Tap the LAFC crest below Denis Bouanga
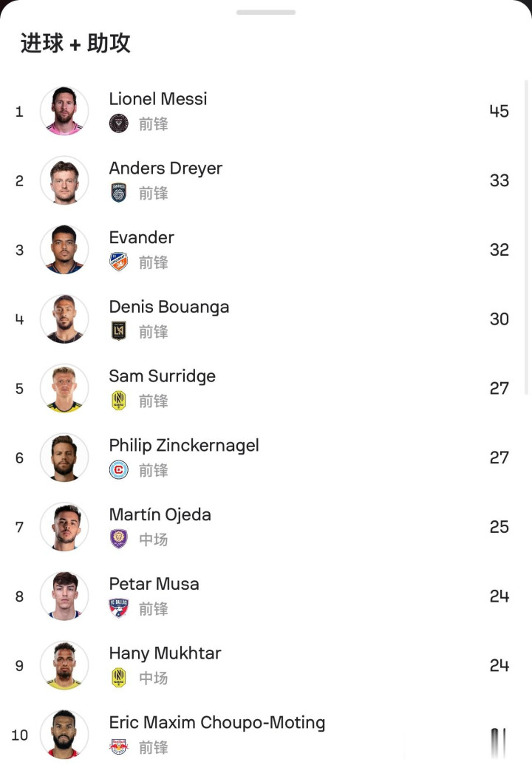Viewport: 532px width, 765px height. (x=118, y=331)
